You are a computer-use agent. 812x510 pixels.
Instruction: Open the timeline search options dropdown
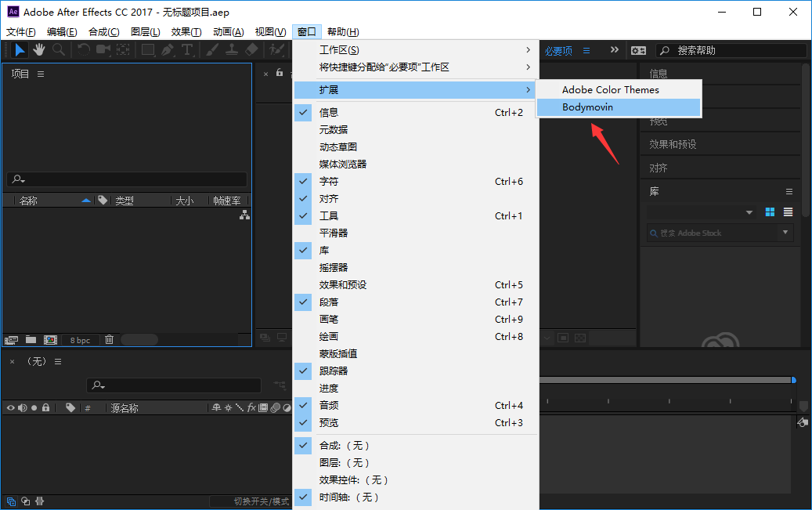(99, 385)
